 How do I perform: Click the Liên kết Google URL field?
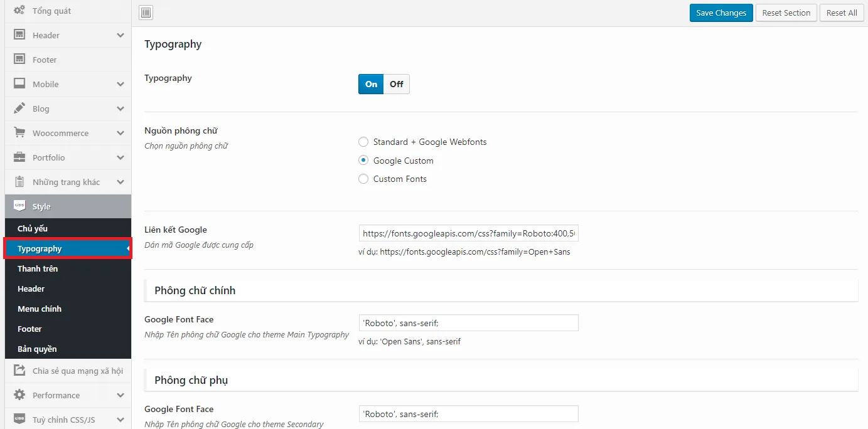(x=468, y=233)
